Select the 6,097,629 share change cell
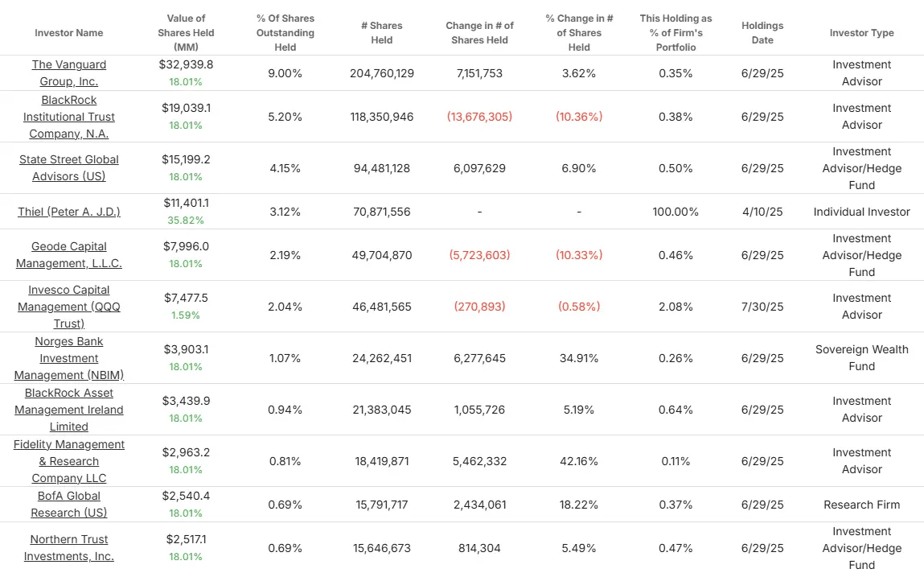This screenshot has height=573, width=924. [x=479, y=168]
